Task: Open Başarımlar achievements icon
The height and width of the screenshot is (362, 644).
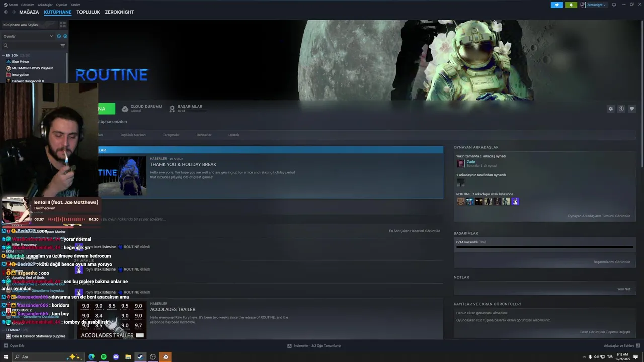Action: click(x=172, y=109)
